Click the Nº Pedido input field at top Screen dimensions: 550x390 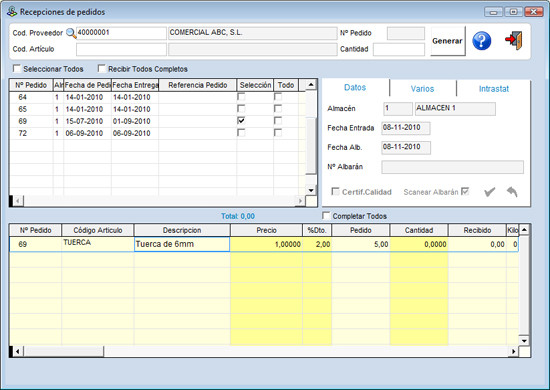click(405, 33)
